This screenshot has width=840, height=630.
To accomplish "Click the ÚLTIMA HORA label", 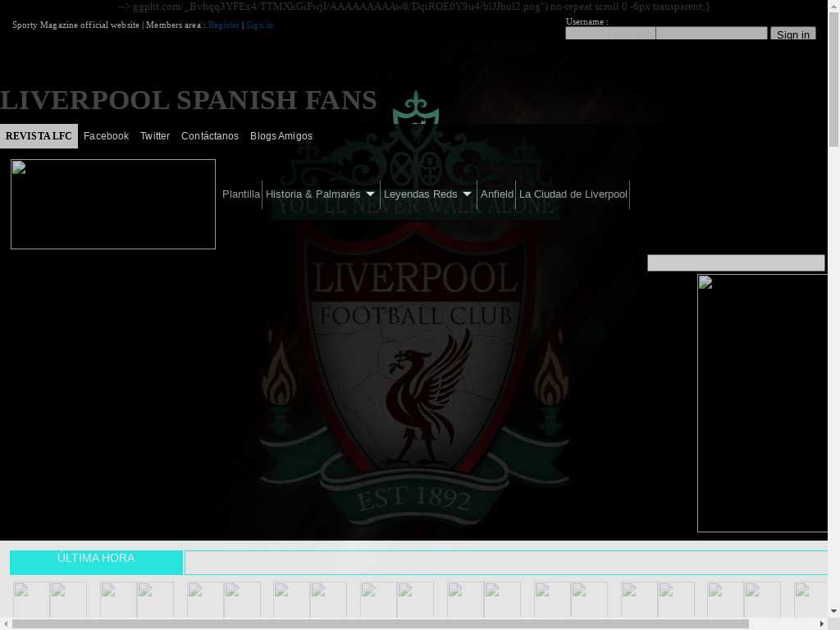I will click(x=96, y=558).
